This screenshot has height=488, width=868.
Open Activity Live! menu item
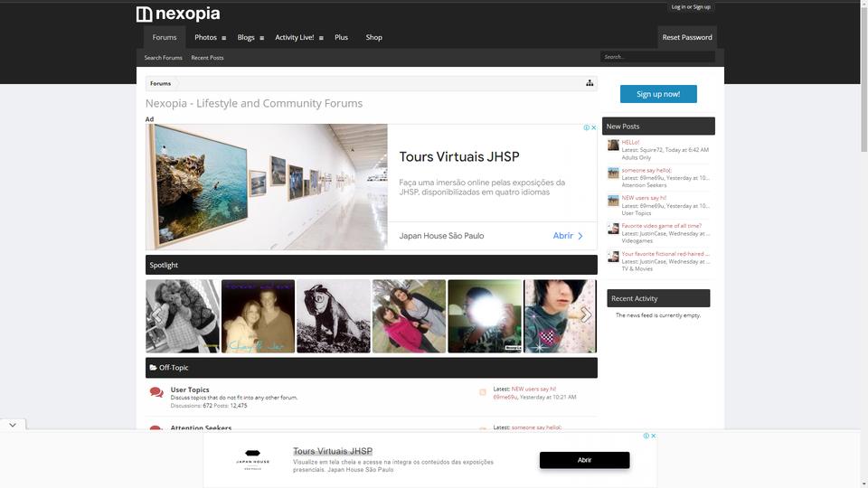(x=295, y=37)
